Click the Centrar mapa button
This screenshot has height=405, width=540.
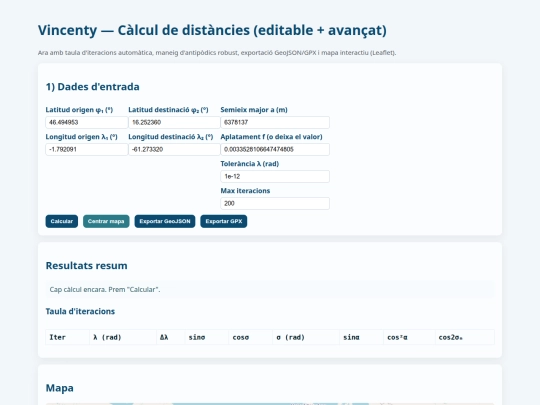click(106, 221)
